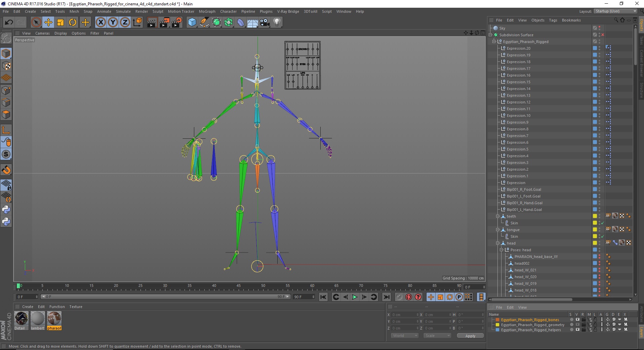Click bones layer color swatch
This screenshot has height=350, width=644.
click(497, 320)
